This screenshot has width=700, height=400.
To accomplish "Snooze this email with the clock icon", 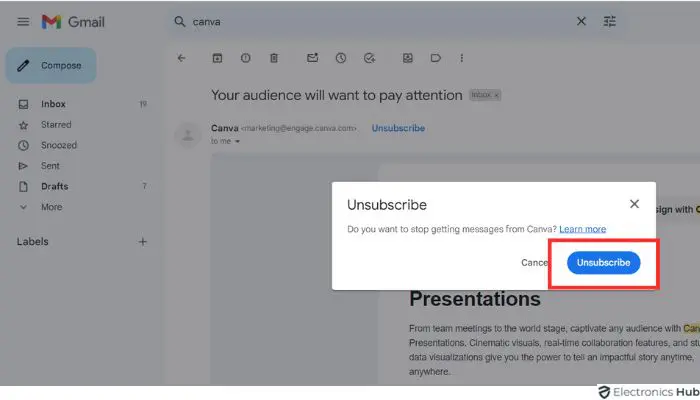I will 341,58.
